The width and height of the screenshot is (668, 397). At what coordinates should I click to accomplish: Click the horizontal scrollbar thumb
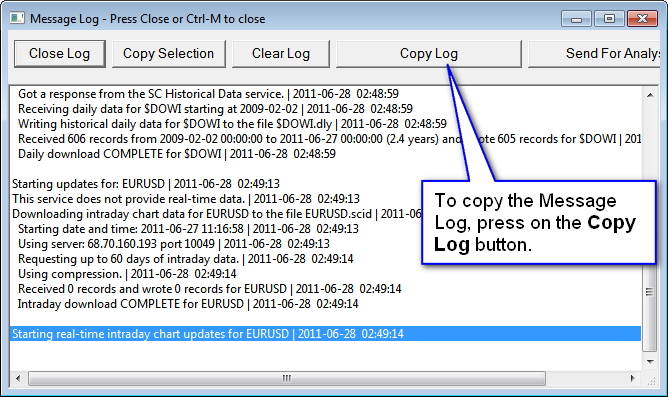tap(287, 378)
